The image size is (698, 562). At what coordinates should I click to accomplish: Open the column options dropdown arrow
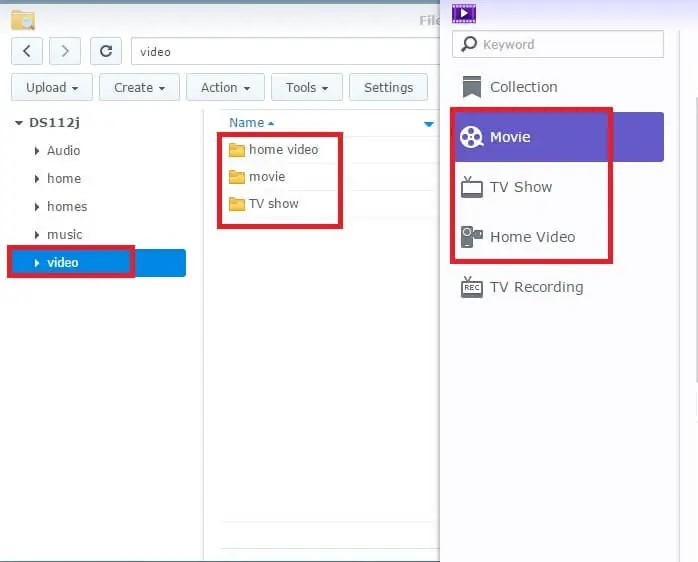[429, 124]
